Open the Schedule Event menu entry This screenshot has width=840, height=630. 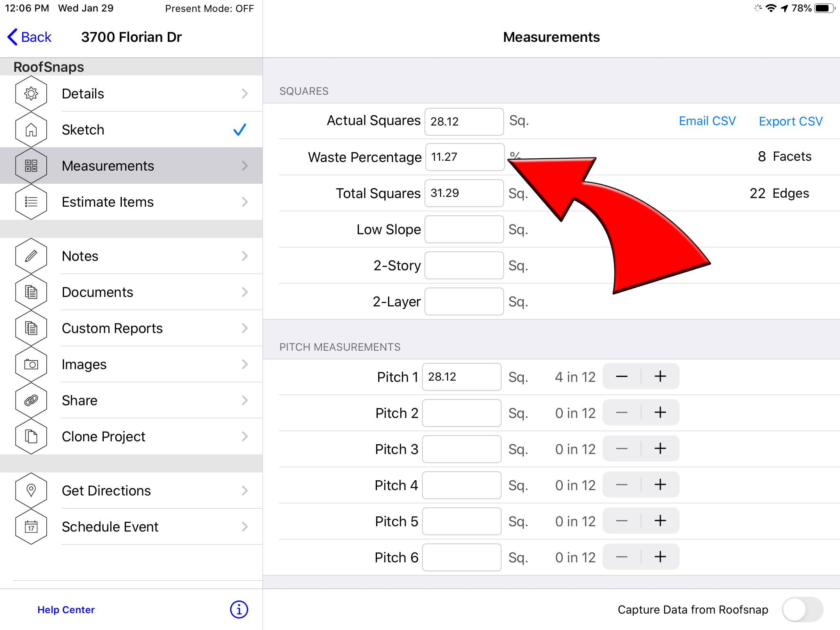click(x=131, y=527)
